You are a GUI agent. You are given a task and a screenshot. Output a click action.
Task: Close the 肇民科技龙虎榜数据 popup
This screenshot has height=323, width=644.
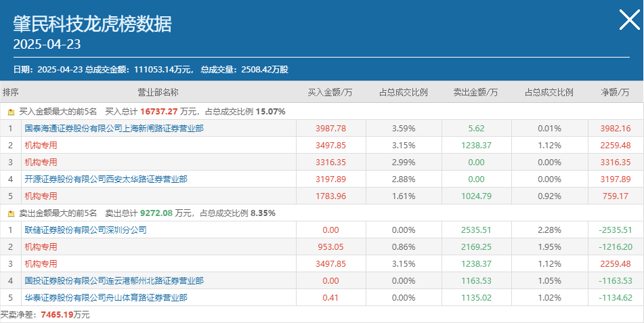coord(630,20)
